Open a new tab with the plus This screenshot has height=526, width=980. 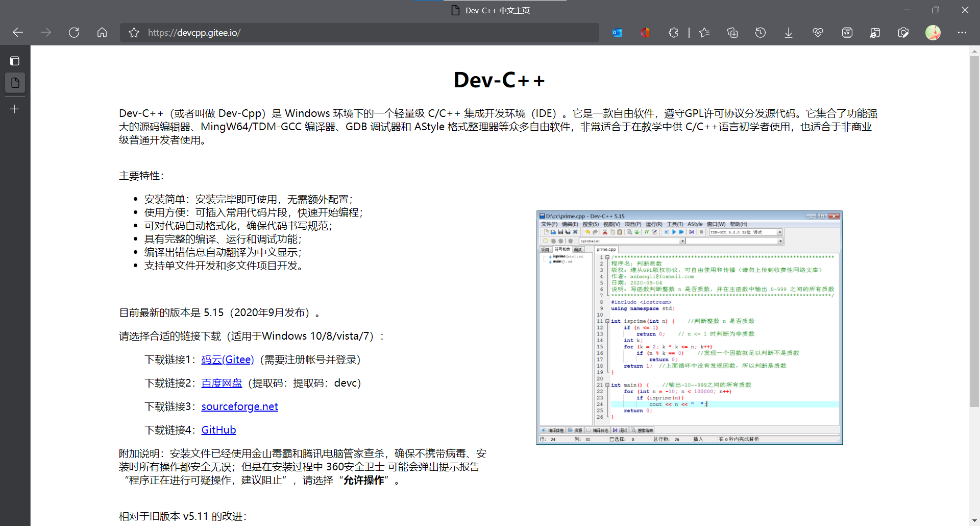15,109
